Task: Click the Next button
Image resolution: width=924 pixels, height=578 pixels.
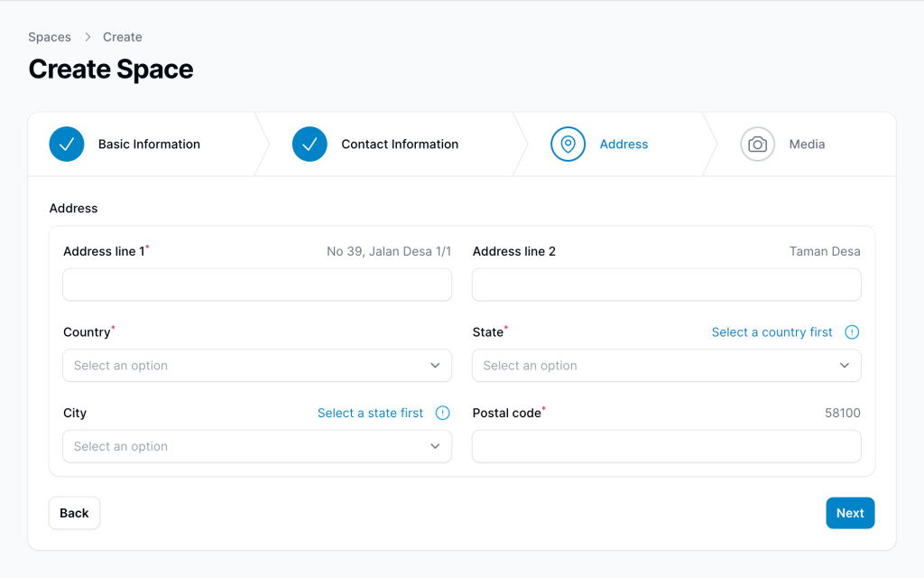Action: pos(850,513)
